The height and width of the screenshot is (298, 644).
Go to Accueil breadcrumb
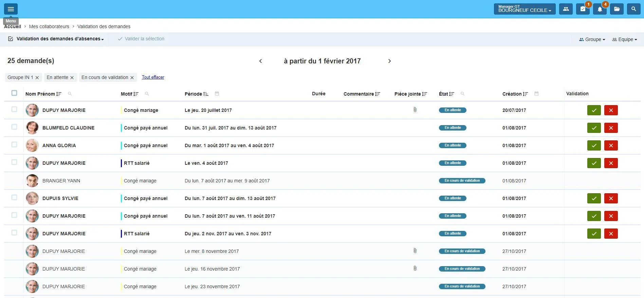coord(13,26)
